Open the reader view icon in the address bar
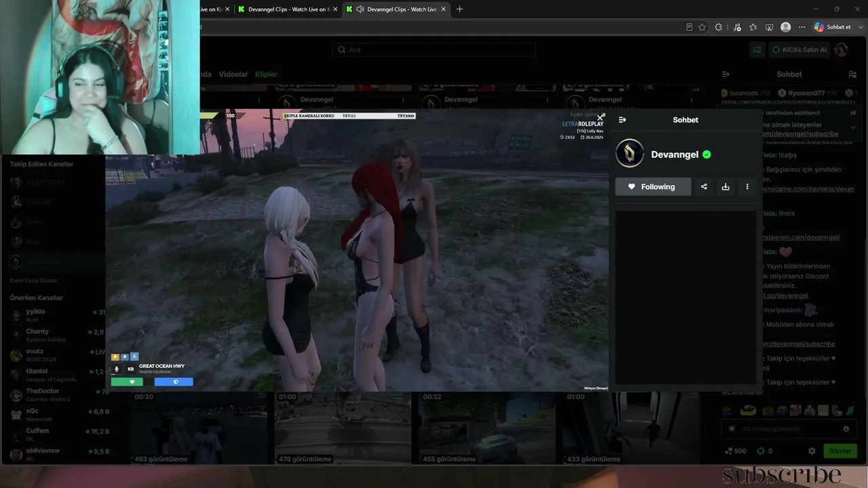The width and height of the screenshot is (868, 488). (689, 27)
